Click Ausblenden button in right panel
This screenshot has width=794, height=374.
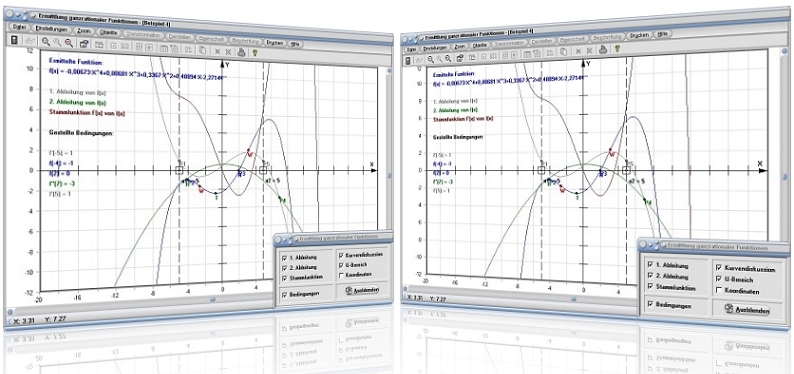[747, 309]
